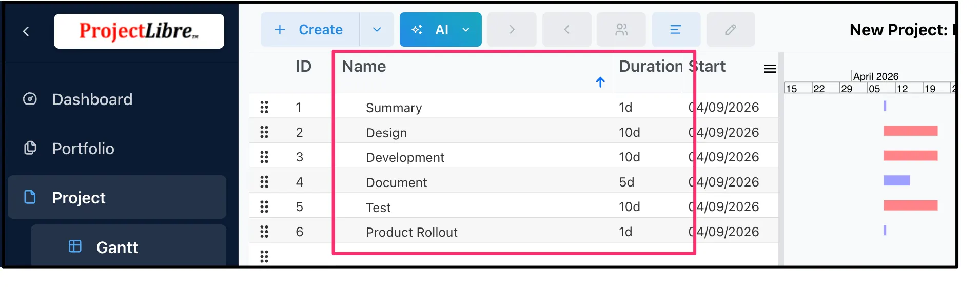This screenshot has width=980, height=290.
Task: Click drag handle of Document row
Action: 264,182
